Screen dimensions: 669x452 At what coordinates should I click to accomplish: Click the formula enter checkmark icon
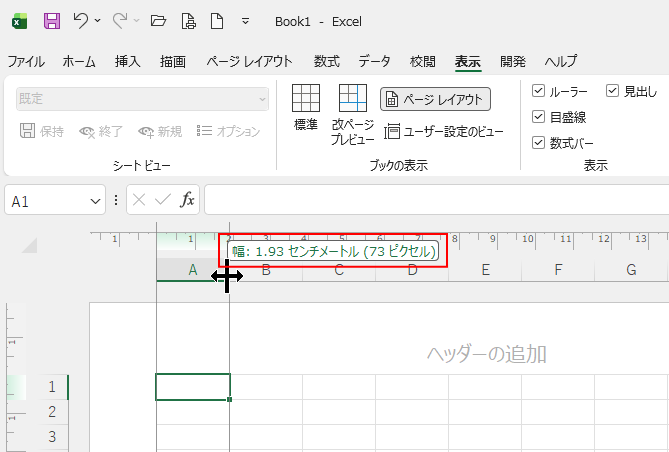pos(163,200)
